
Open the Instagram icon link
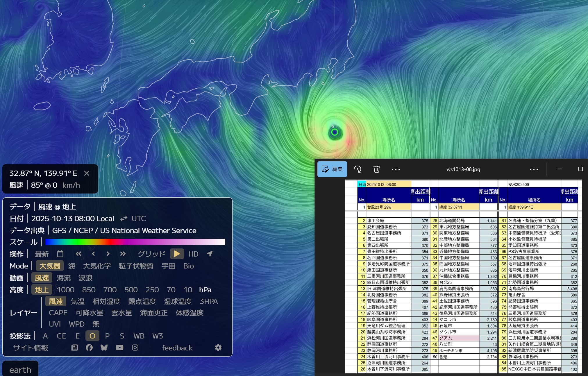click(x=135, y=348)
